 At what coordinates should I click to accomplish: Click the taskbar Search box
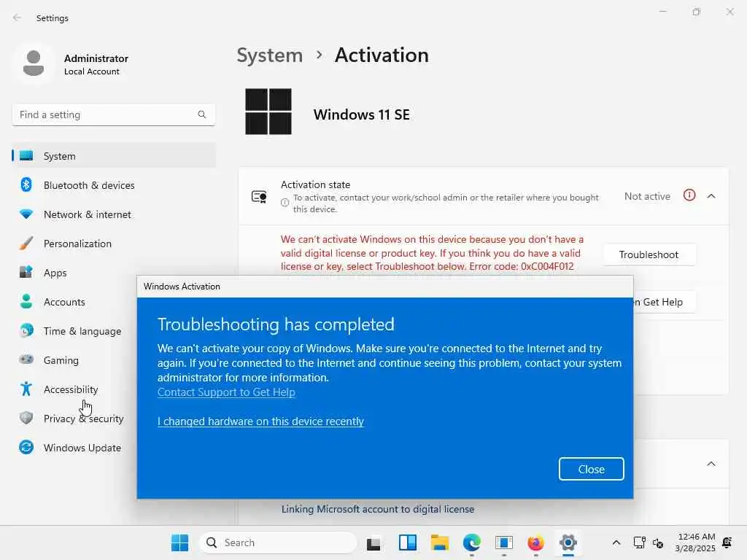click(278, 542)
